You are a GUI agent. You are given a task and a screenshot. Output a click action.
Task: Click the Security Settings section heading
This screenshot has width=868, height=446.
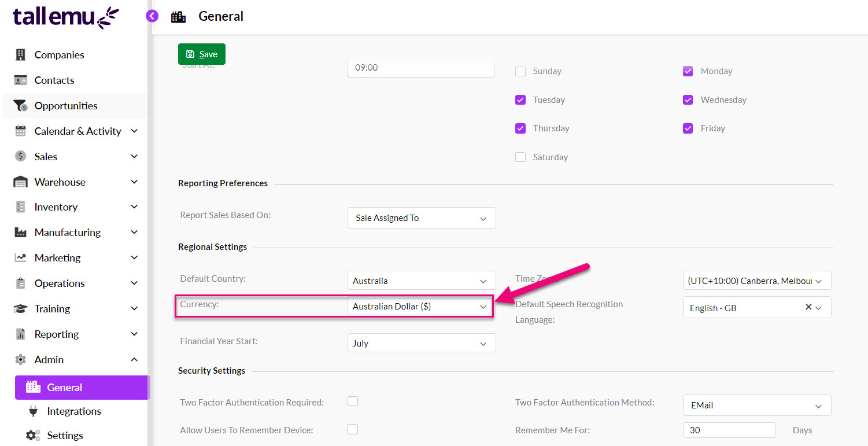click(x=212, y=371)
